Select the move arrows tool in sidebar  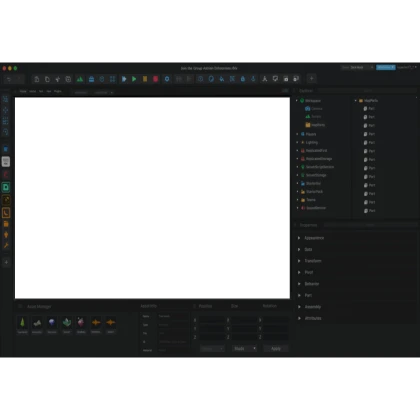coord(5,110)
